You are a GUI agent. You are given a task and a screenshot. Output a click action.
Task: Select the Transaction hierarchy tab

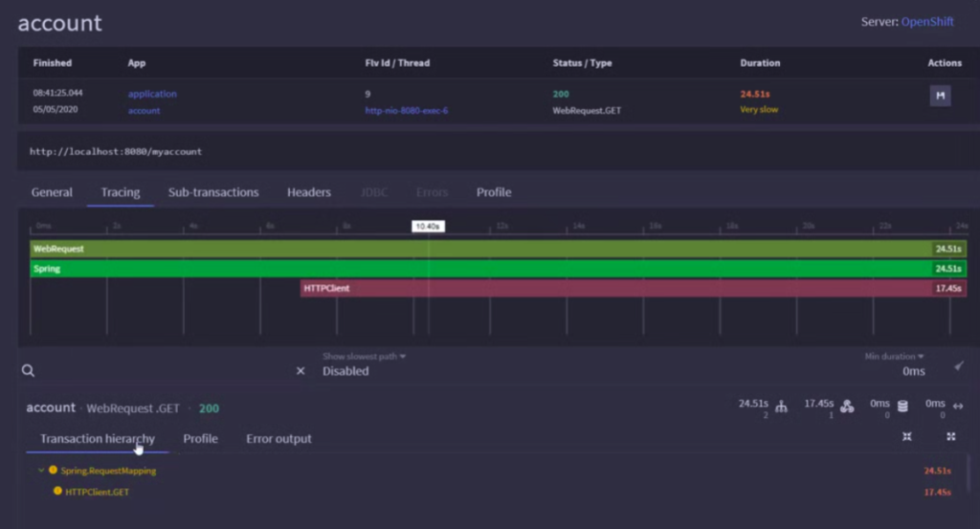point(98,438)
